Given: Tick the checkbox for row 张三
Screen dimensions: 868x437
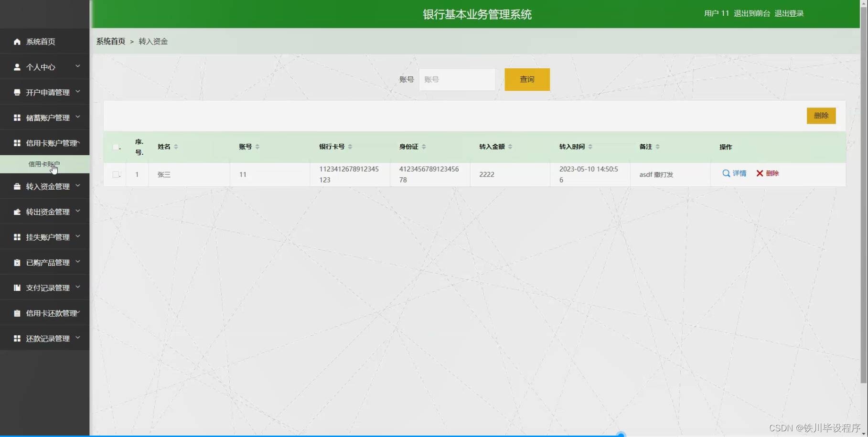Looking at the screenshot, I should pyautogui.click(x=116, y=175).
